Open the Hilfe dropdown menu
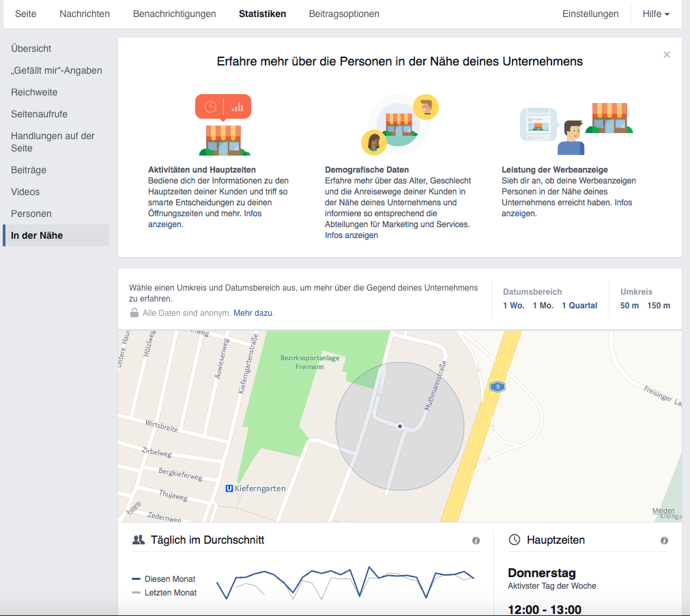690x616 pixels. (655, 14)
